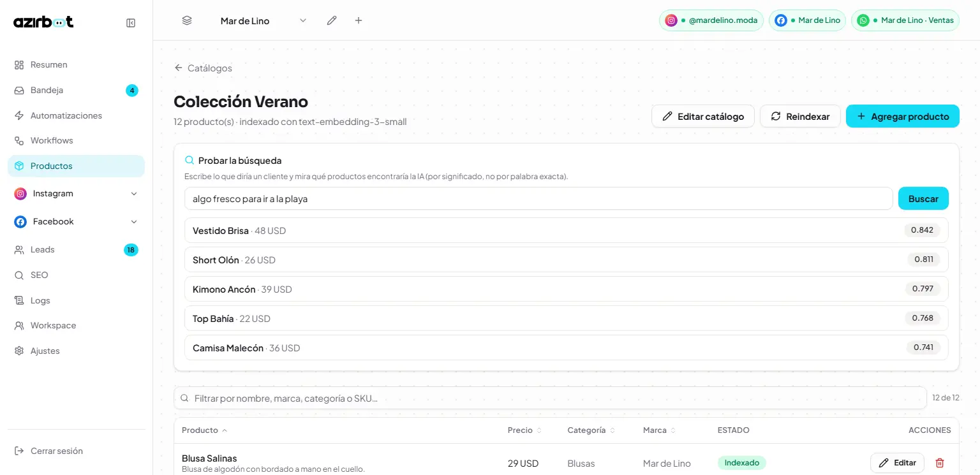
Task: Click the Bandeja badge showing 4
Action: point(132,91)
